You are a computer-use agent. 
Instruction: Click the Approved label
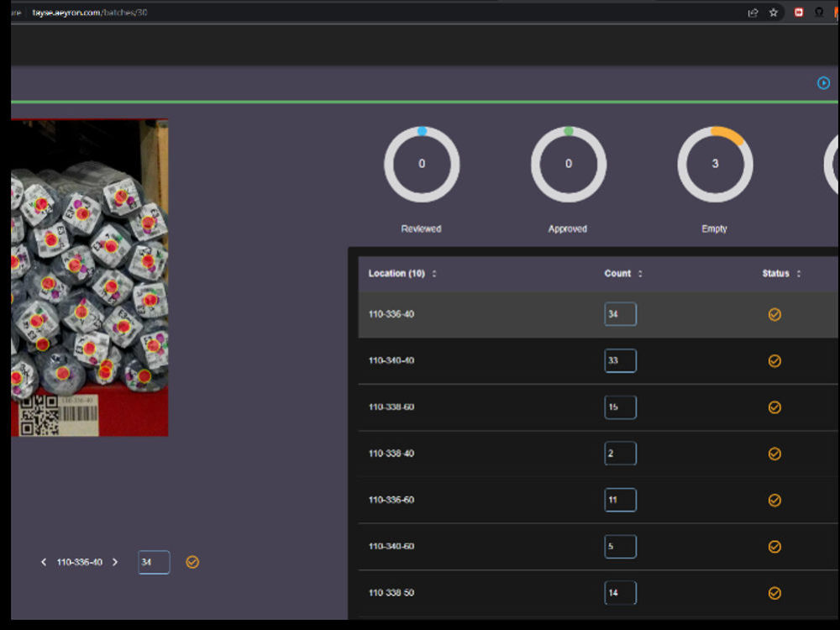(567, 228)
